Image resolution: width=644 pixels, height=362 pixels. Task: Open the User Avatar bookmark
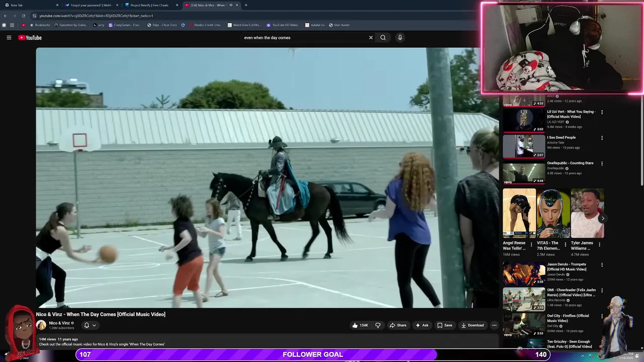click(x=339, y=25)
